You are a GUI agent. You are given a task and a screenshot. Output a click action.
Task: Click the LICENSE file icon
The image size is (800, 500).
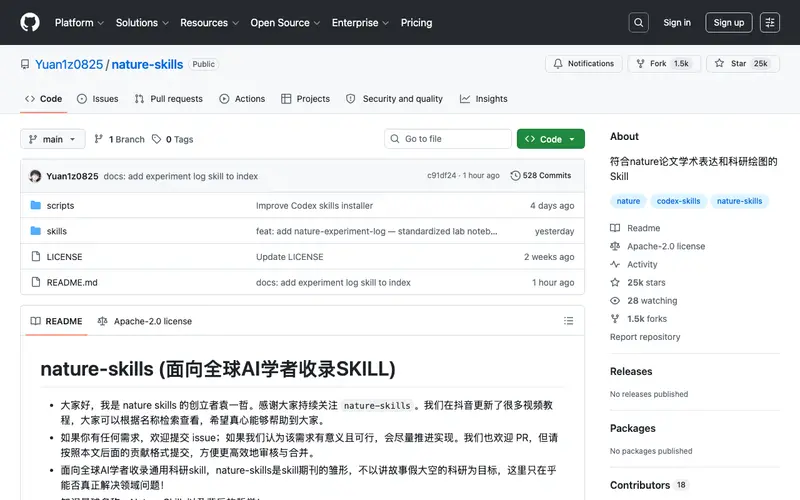pyautogui.click(x=36, y=256)
